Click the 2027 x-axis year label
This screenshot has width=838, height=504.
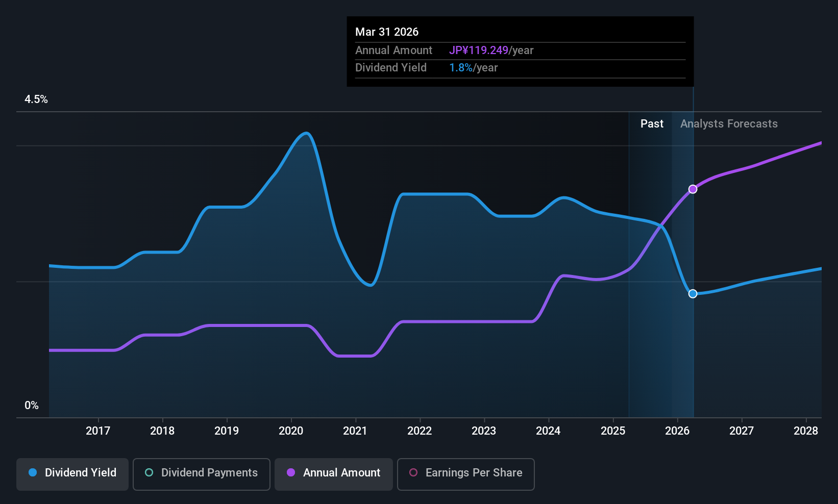[742, 431]
